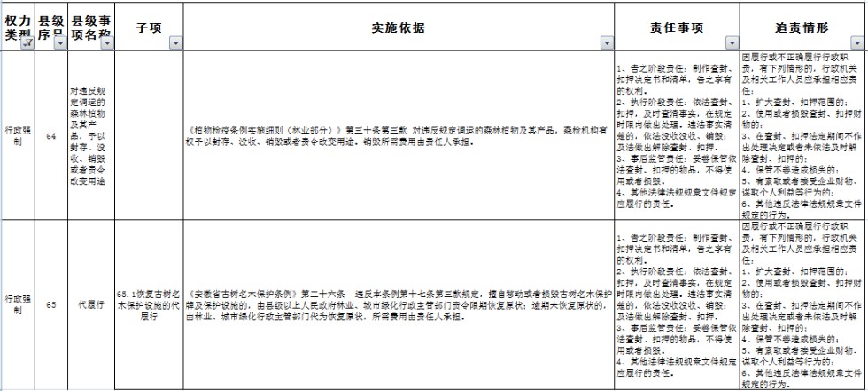
Task: Select 《安徽省古树名木保护条例》 basis cell
Action: 399,304
